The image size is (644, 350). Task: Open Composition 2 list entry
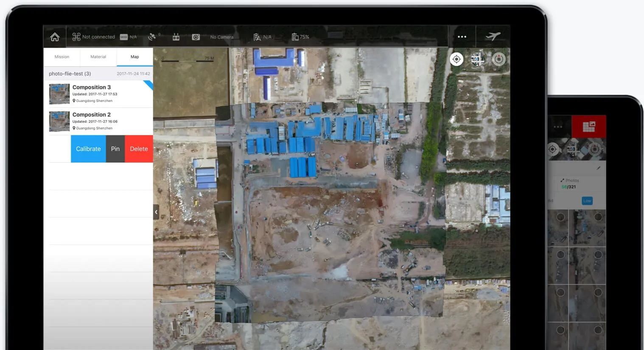point(102,121)
